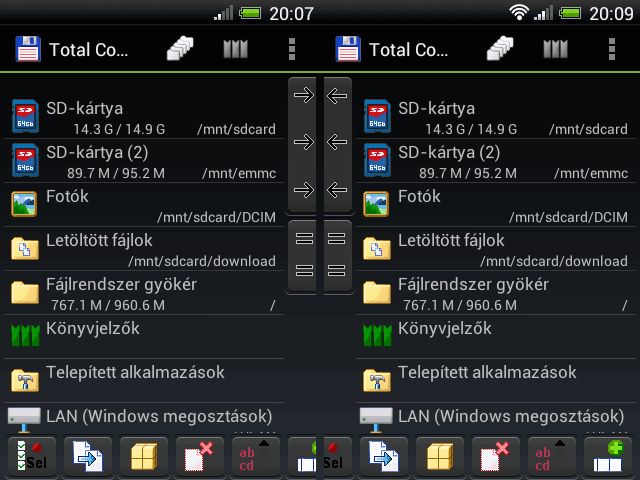Tap the left-arrow beside SD-kártya /mnt/sdcard row
Viewport: 640px width, 480px height.
pos(337,96)
